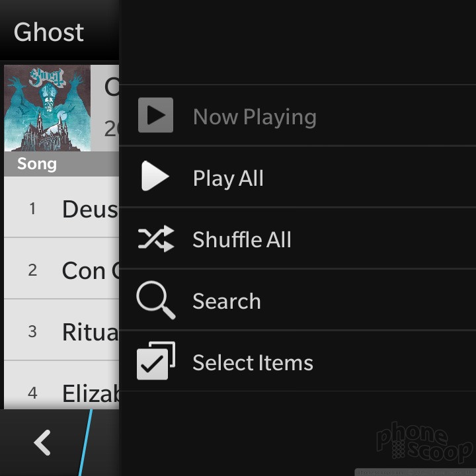The image size is (476, 476).
Task: Tap the Play All triangle icon
Action: tap(155, 176)
